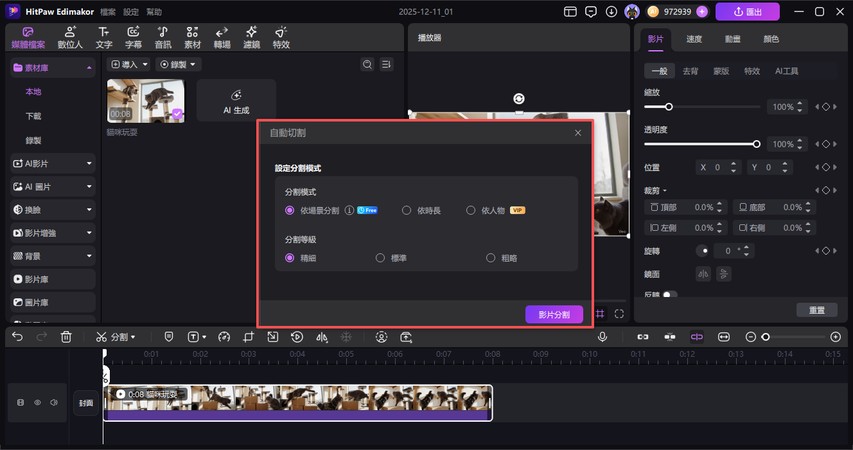Select 標準 split level radio
Screen dimensions: 853x450
point(380,258)
